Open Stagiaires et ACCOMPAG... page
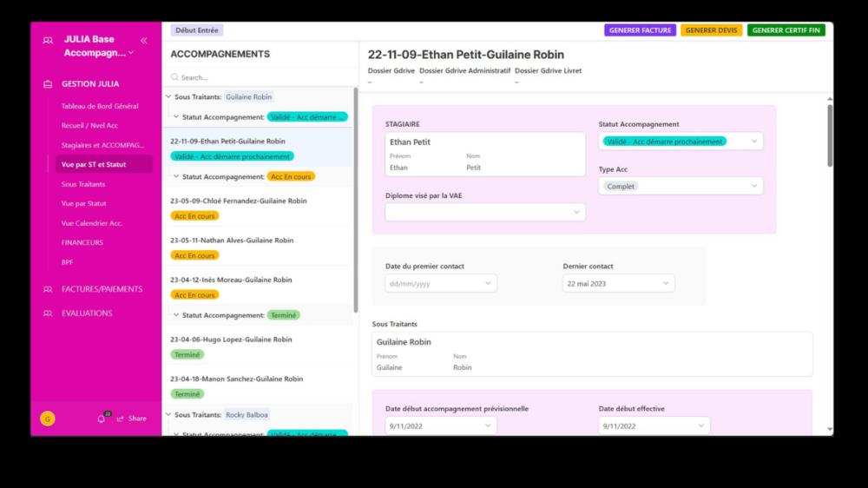 click(x=103, y=145)
